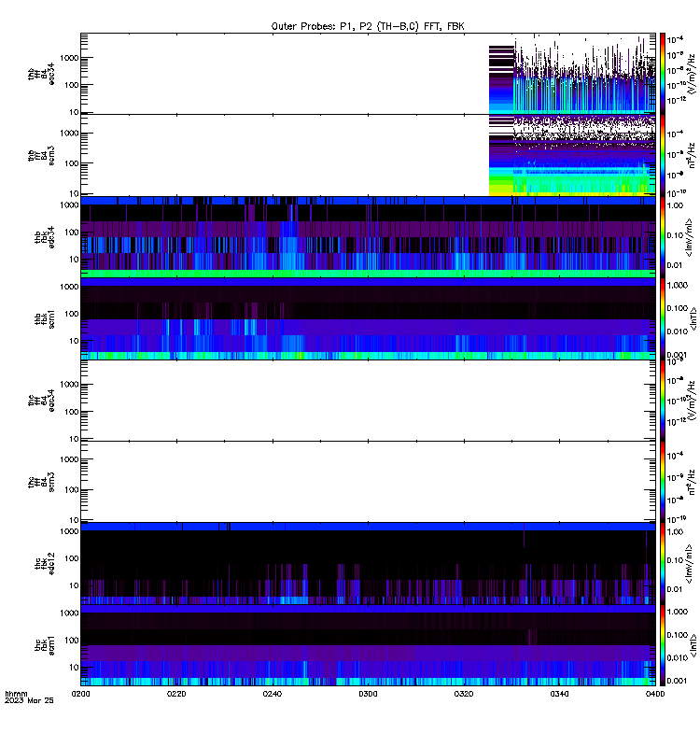Click the color bar beside thb fff eac34 panel

[663, 74]
